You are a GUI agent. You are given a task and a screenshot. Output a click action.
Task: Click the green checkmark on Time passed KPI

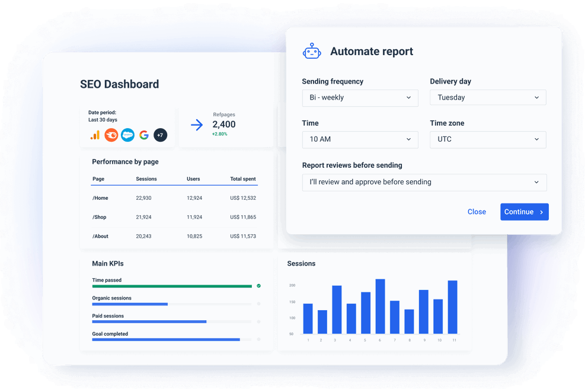pyautogui.click(x=258, y=286)
